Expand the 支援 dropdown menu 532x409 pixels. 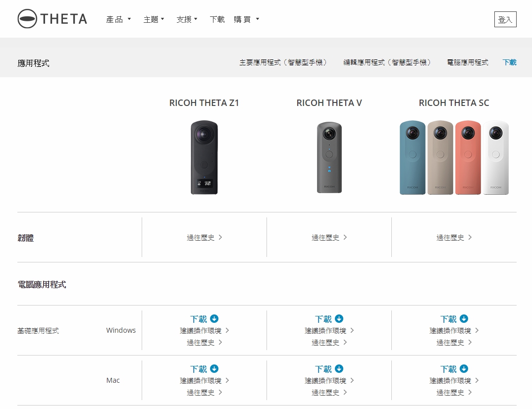pos(187,19)
